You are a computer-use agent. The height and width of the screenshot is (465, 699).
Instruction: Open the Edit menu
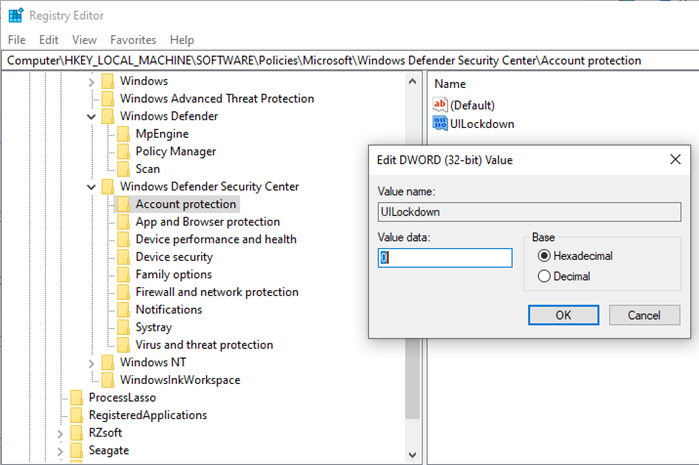(49, 40)
